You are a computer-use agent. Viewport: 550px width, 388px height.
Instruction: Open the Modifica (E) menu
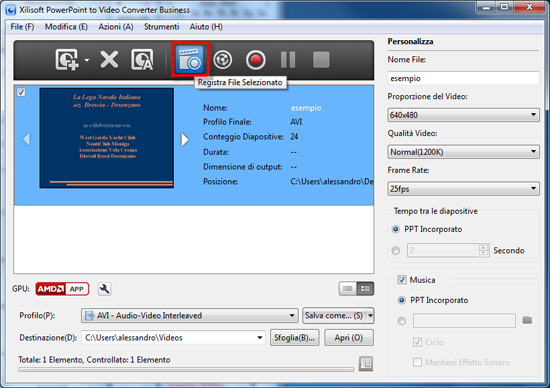pos(66,27)
